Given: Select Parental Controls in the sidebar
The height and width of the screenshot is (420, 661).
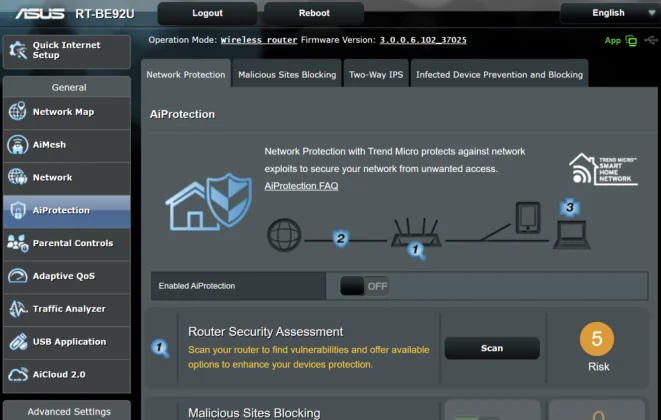Looking at the screenshot, I should click(67, 243).
